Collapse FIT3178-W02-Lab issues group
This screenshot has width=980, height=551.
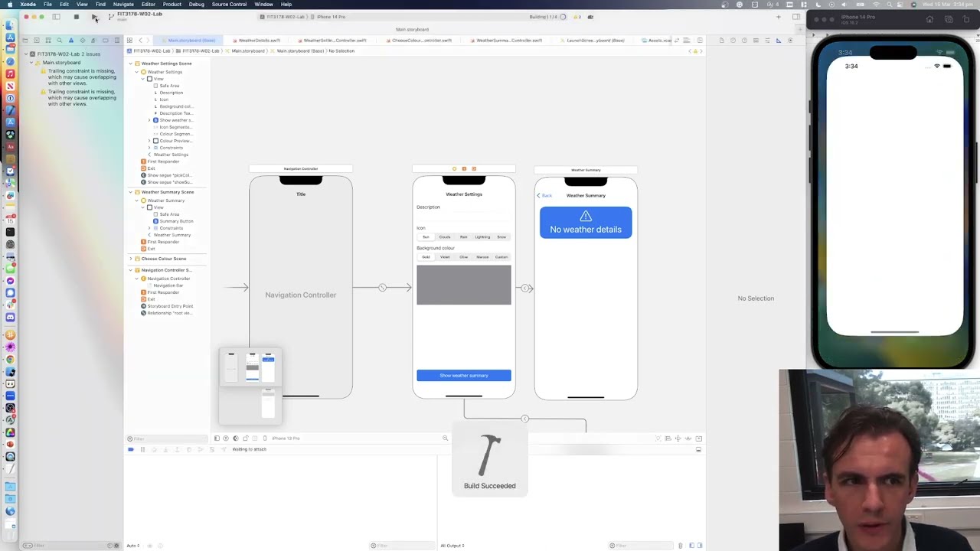point(26,54)
